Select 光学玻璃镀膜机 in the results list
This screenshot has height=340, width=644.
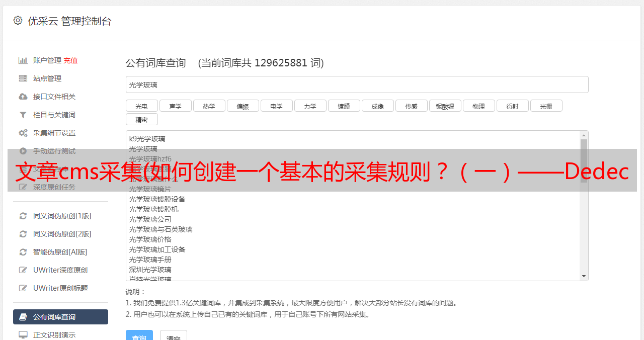[153, 209]
